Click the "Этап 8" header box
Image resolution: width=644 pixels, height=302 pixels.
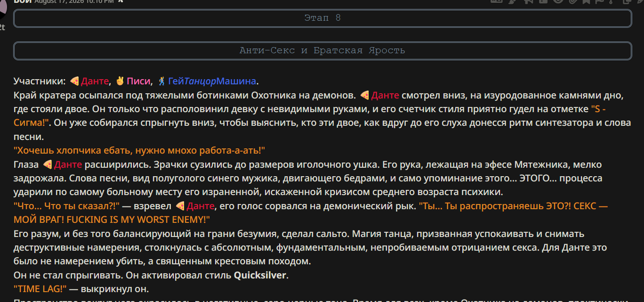[x=322, y=18]
